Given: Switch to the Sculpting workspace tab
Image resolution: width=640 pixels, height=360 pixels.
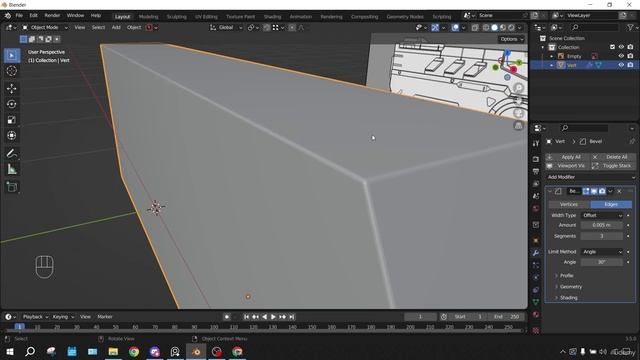Looking at the screenshot, I should 176,17.
